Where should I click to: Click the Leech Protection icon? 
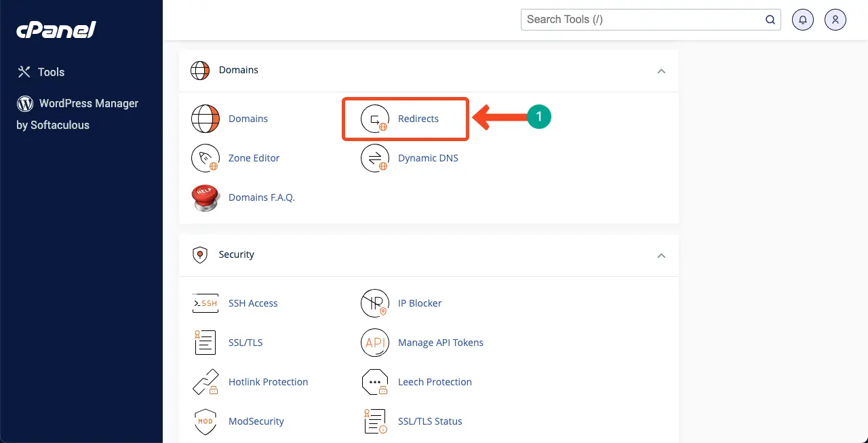point(375,382)
